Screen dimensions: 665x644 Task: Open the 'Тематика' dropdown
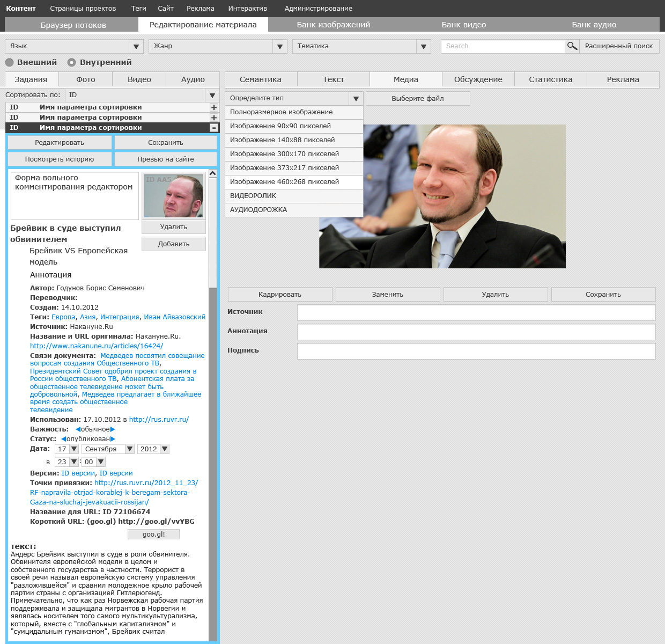click(361, 46)
